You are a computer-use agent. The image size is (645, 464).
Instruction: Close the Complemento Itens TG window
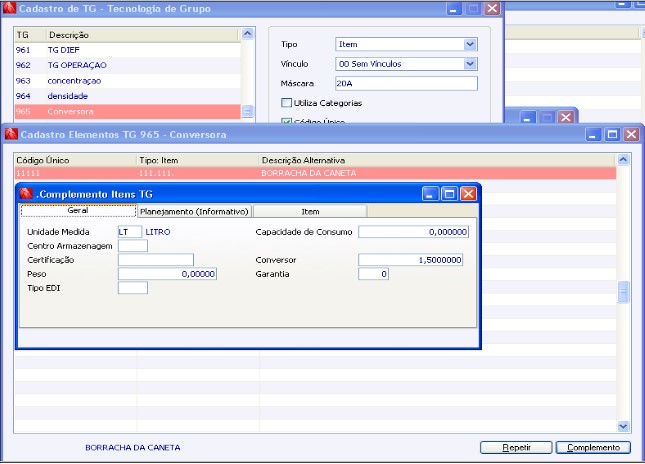[468, 194]
